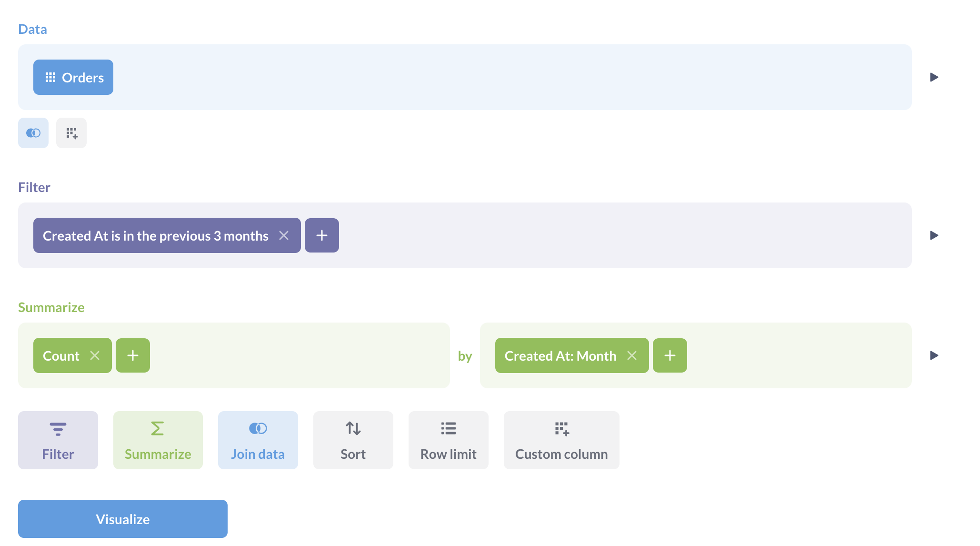Select the Row limit list icon
Screen dimensions: 980x546
point(448,428)
